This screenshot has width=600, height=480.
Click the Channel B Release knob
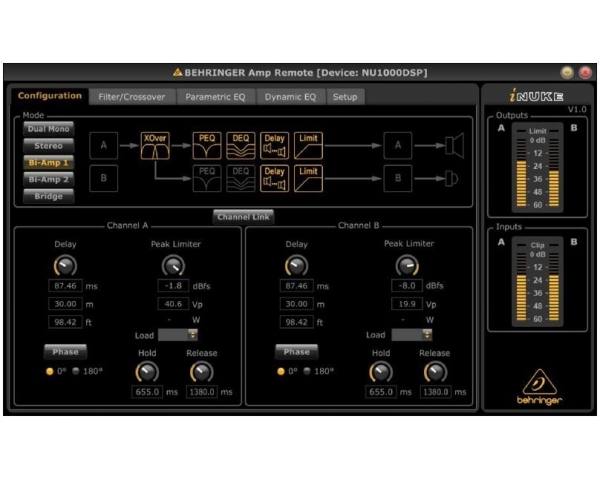tap(435, 372)
